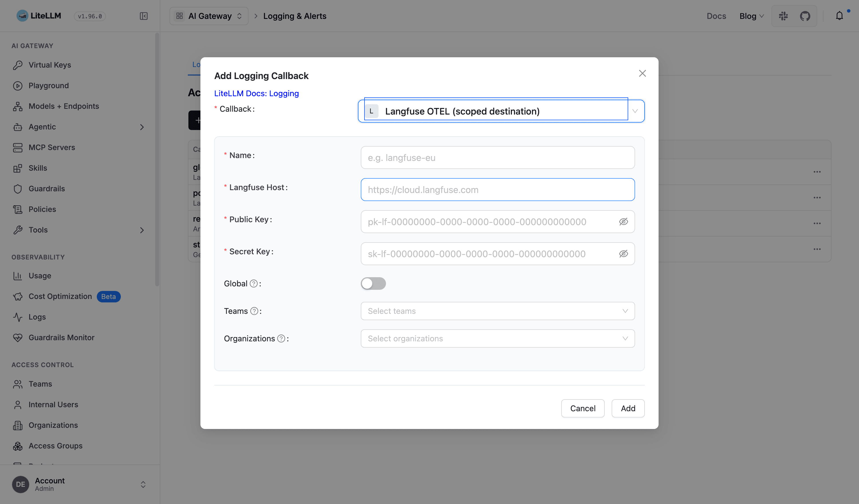Click the DE account avatar

[20, 485]
